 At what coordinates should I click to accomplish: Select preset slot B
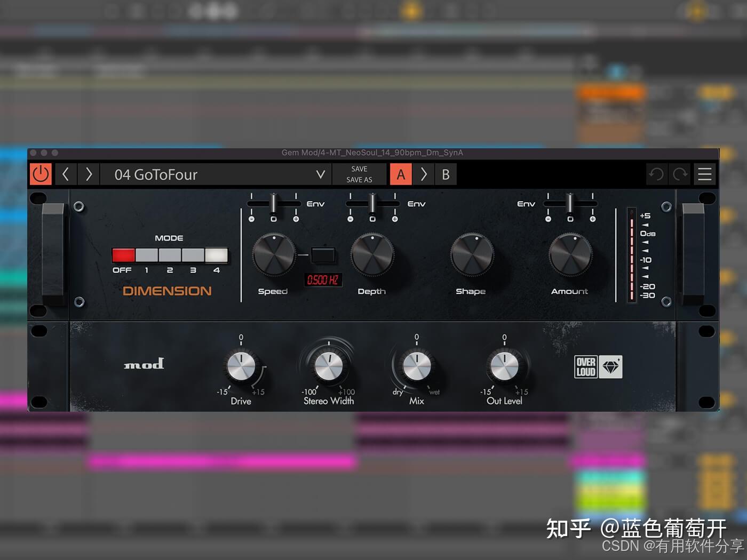click(446, 174)
